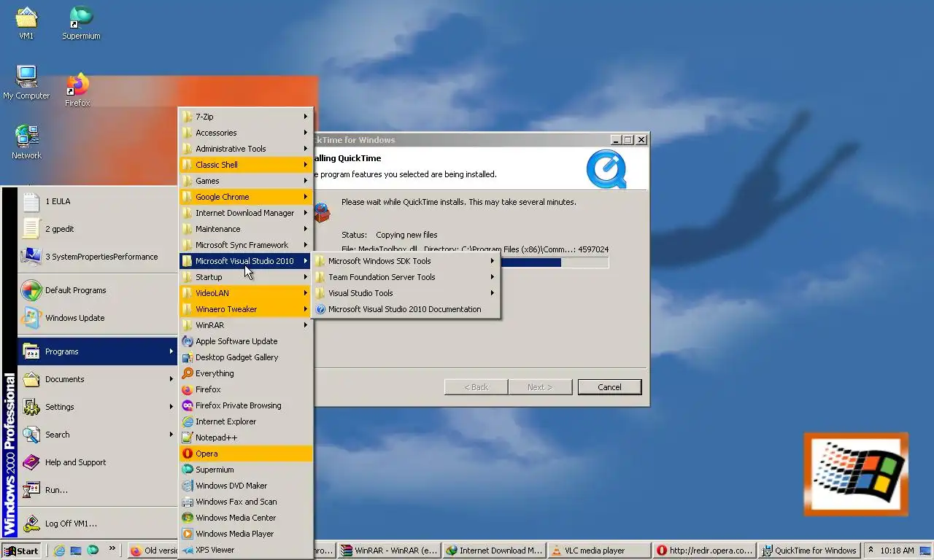Open Microsoft Visual Studio 2010 Documentation
934x560 pixels.
[x=406, y=309]
